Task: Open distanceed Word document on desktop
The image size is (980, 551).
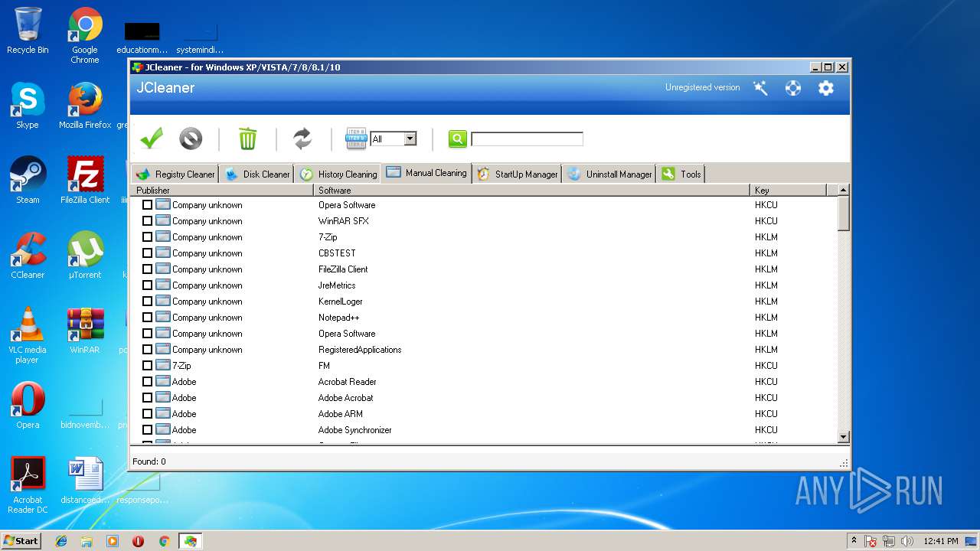Action: tap(85, 481)
